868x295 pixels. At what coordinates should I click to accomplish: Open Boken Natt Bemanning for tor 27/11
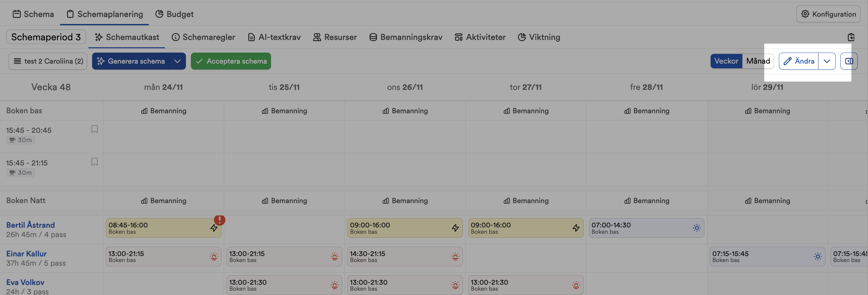526,200
